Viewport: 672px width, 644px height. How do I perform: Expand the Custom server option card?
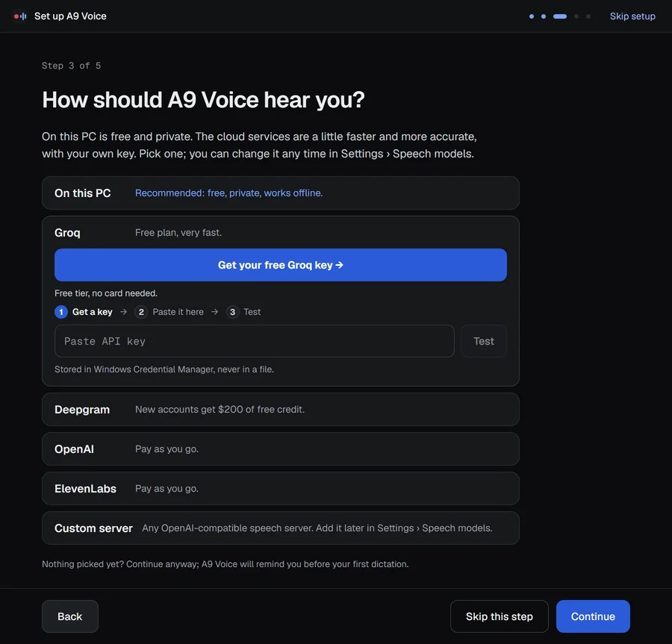tap(281, 528)
